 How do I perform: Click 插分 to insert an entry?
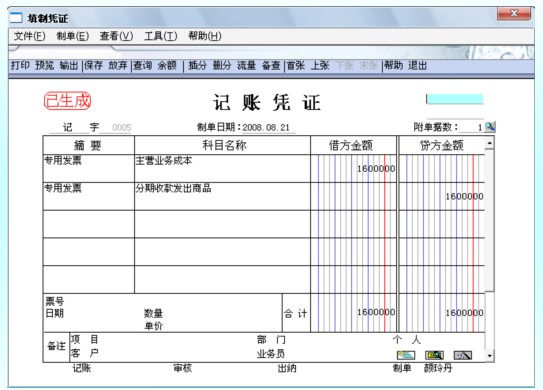click(x=197, y=65)
